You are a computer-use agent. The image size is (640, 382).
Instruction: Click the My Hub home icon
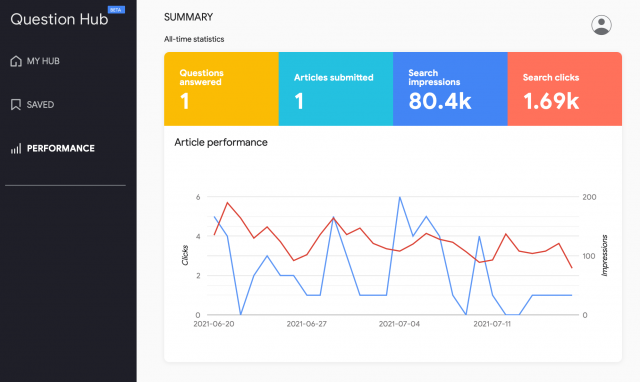click(x=16, y=61)
